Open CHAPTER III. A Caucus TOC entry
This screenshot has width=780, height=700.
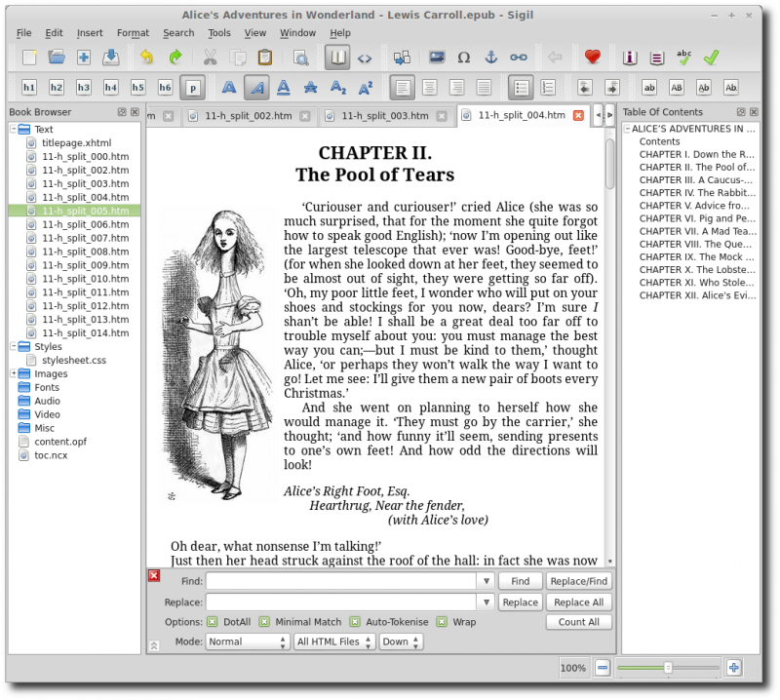coord(695,180)
